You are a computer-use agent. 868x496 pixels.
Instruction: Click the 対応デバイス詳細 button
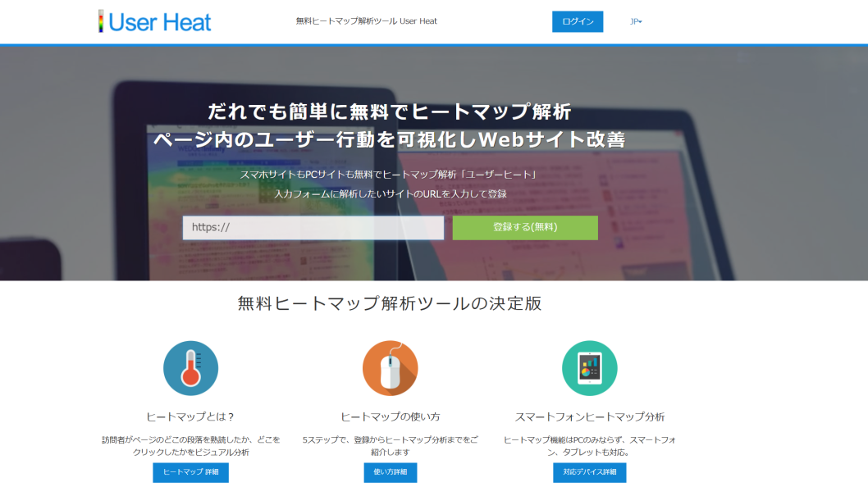(x=589, y=472)
